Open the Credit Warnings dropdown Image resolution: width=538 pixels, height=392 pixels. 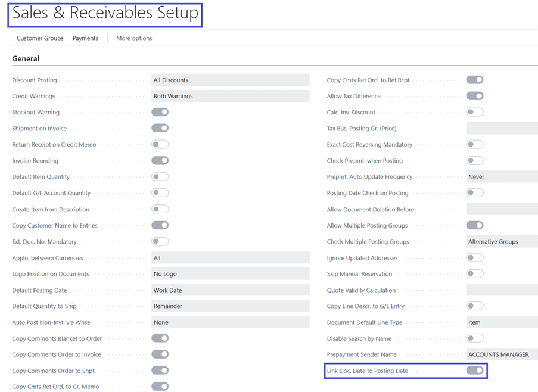[230, 96]
